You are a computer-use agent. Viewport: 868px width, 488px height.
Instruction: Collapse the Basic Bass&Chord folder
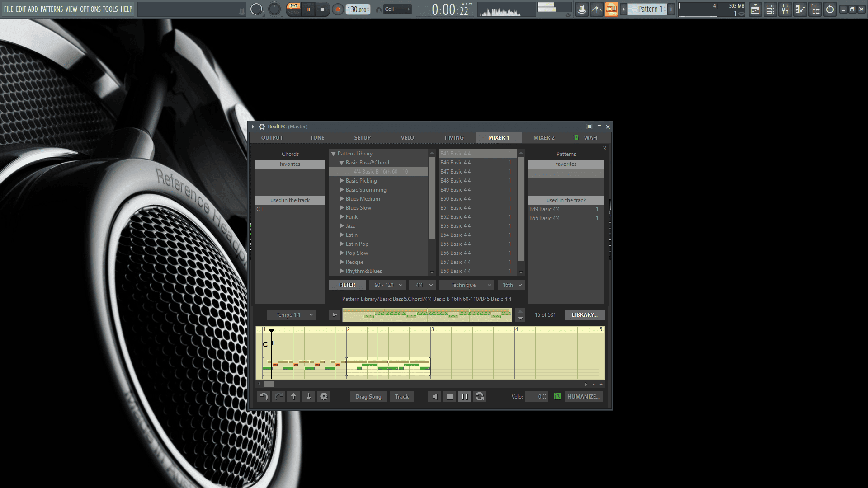pyautogui.click(x=342, y=163)
